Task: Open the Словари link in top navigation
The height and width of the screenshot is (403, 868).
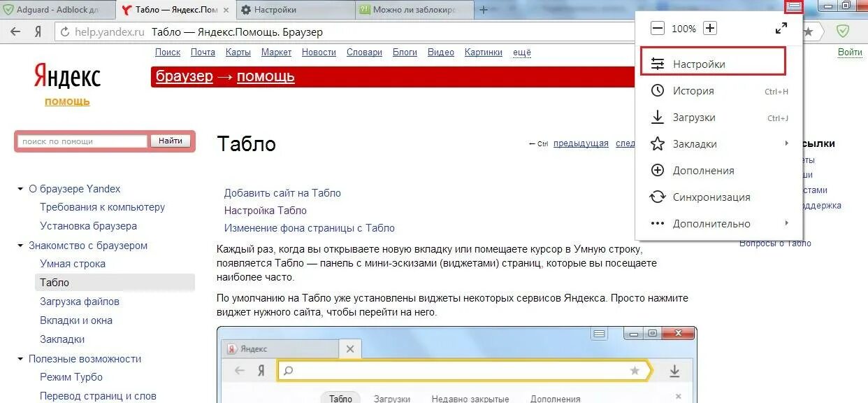Action: pos(364,52)
